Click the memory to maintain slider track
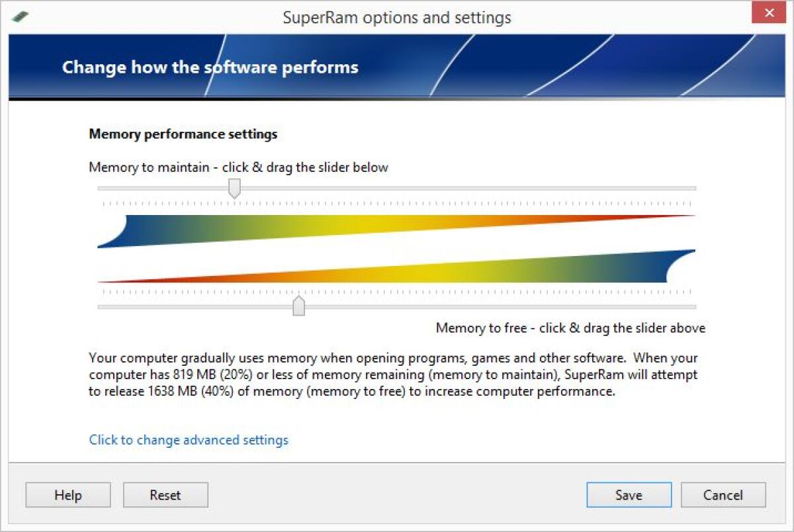Viewport: 794px width, 532px height. click(463, 188)
